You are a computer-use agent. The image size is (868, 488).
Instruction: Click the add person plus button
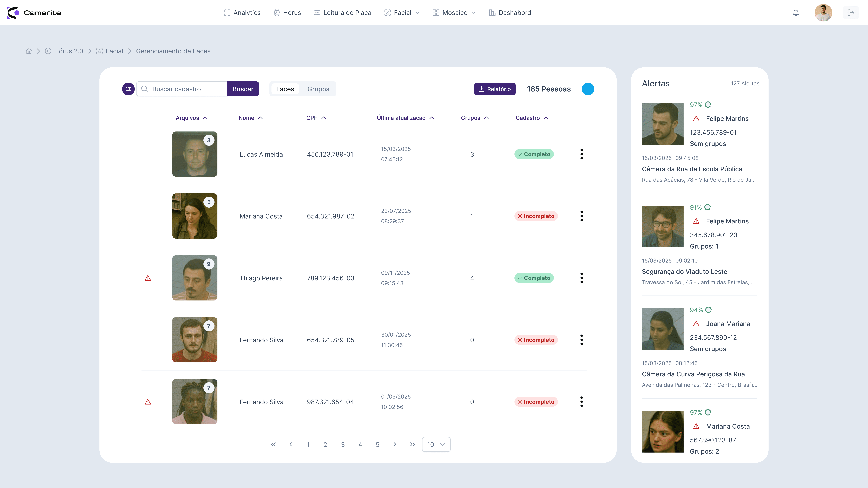(x=588, y=89)
